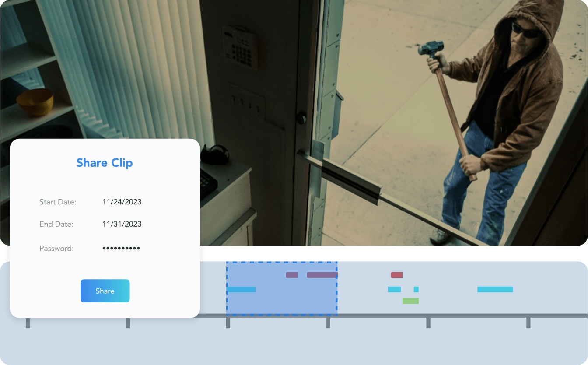Click the masked Password field

[x=121, y=248]
